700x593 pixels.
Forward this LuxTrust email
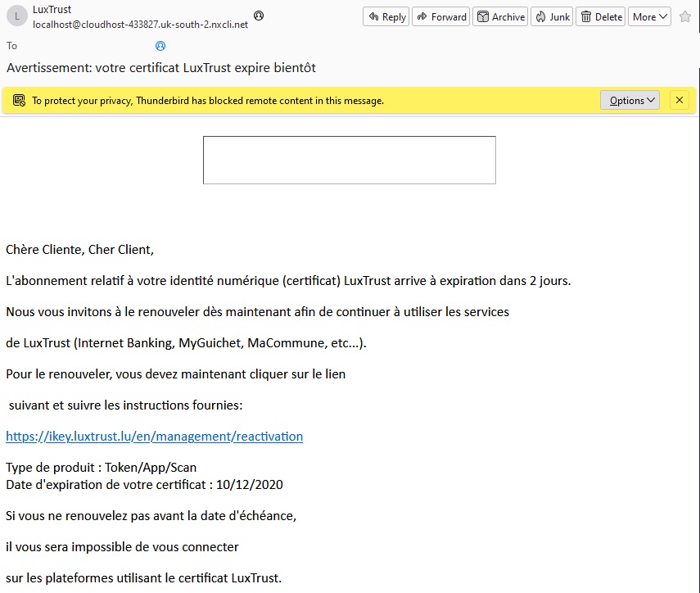[441, 16]
